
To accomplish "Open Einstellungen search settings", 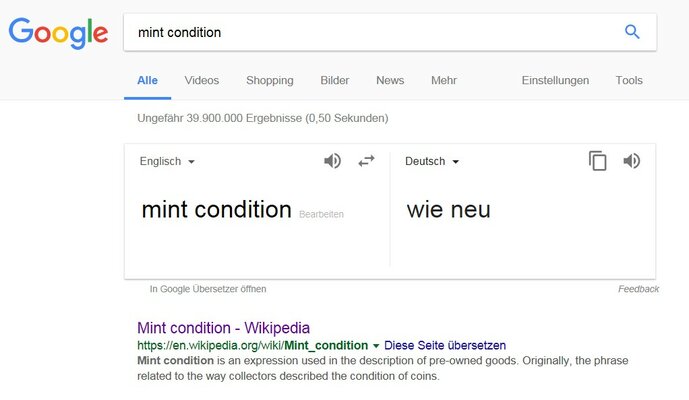I will pyautogui.click(x=555, y=80).
